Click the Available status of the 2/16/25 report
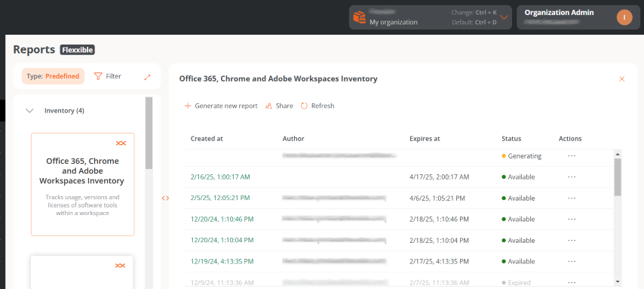 (518, 177)
